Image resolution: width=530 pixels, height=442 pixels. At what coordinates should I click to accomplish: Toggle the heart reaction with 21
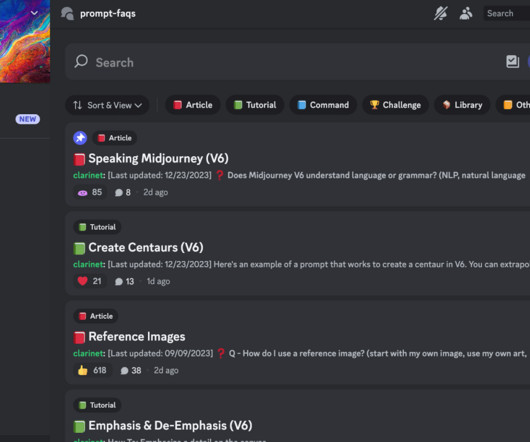[90, 281]
